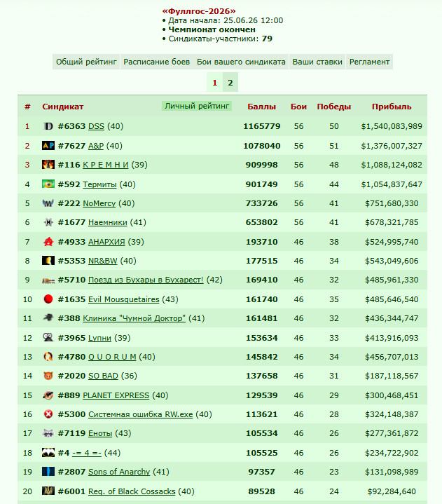Open the Общий рейтинг tab
Image resolution: width=442 pixels, height=504 pixels.
(86, 62)
